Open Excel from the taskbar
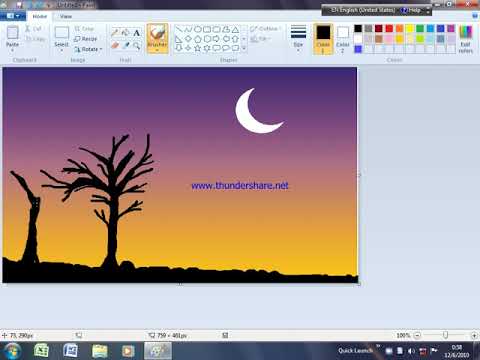Image resolution: width=480 pixels, height=360 pixels. coord(41,351)
